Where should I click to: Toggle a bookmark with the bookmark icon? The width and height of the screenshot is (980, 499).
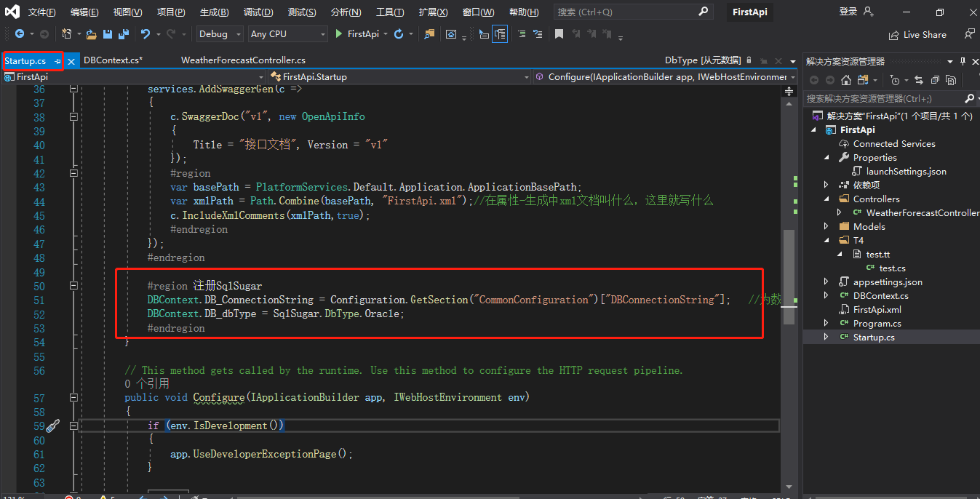(x=559, y=34)
